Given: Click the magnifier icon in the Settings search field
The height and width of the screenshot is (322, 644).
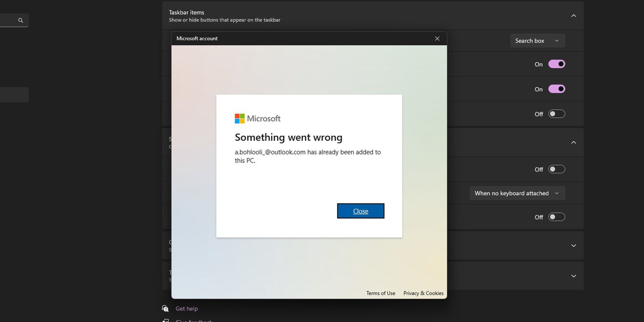Looking at the screenshot, I should coord(21,20).
